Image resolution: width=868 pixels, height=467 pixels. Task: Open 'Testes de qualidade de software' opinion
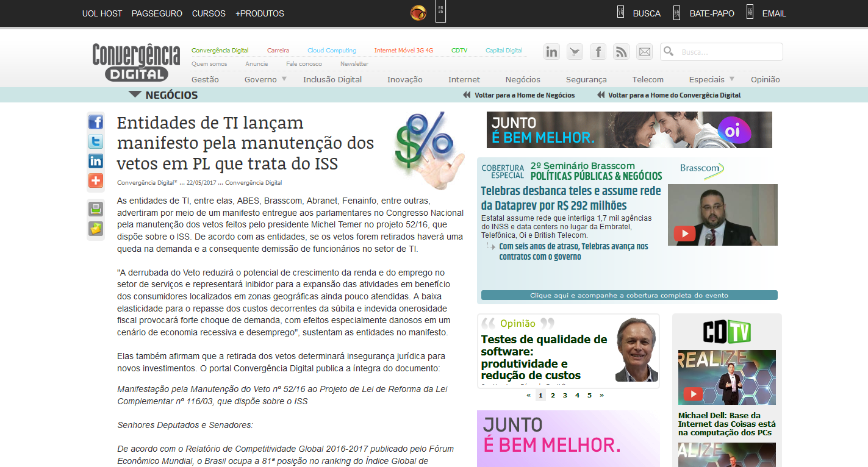tap(544, 357)
